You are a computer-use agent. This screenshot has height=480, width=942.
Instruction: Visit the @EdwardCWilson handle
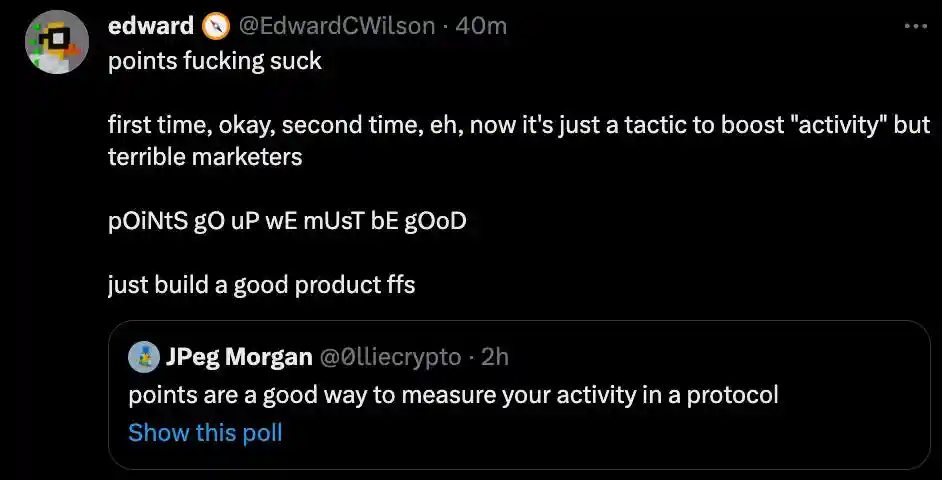click(x=338, y=26)
